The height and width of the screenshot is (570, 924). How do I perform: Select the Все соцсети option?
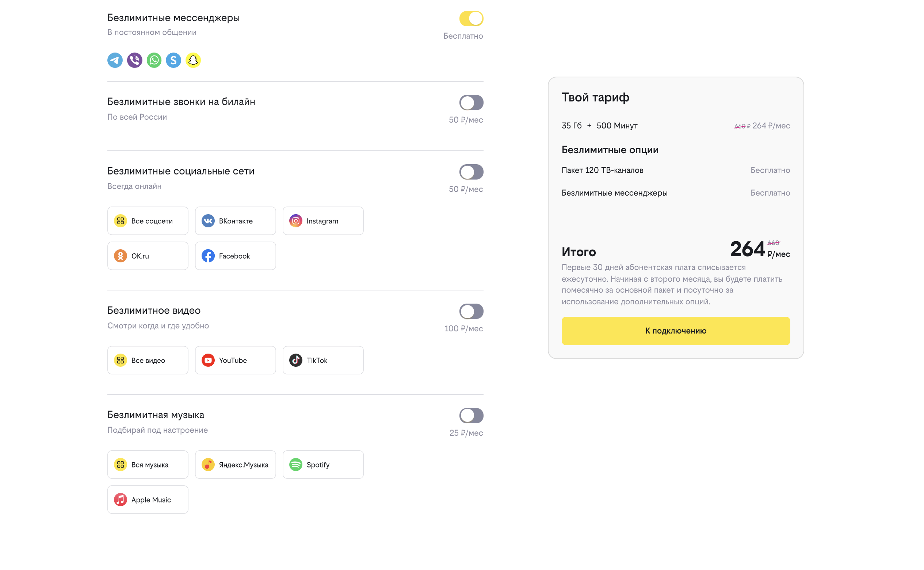[148, 221]
